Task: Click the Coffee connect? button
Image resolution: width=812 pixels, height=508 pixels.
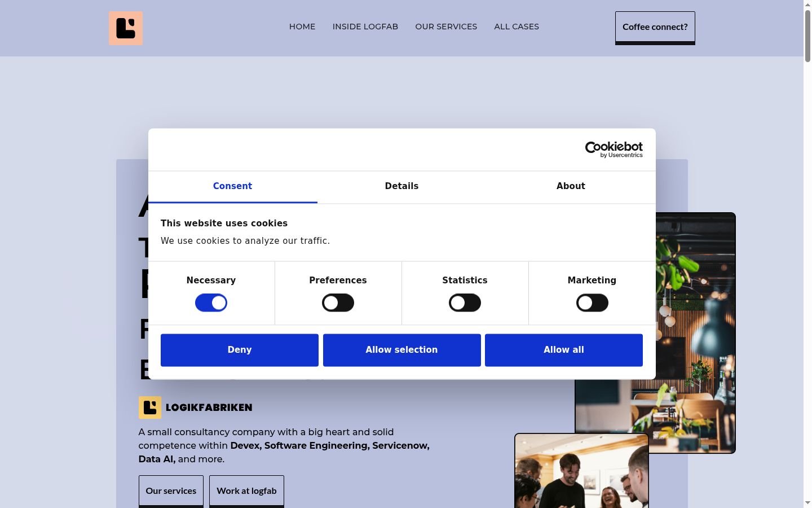Action: coord(655,28)
